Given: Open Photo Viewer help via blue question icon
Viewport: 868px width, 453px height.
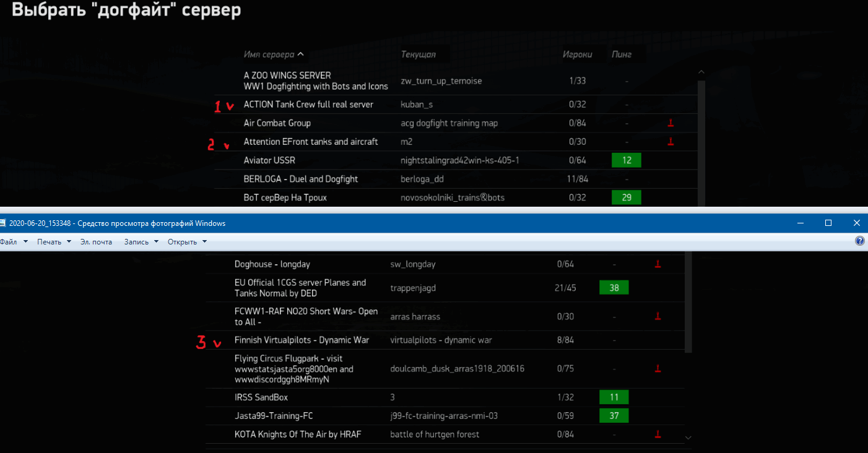Looking at the screenshot, I should (x=860, y=241).
